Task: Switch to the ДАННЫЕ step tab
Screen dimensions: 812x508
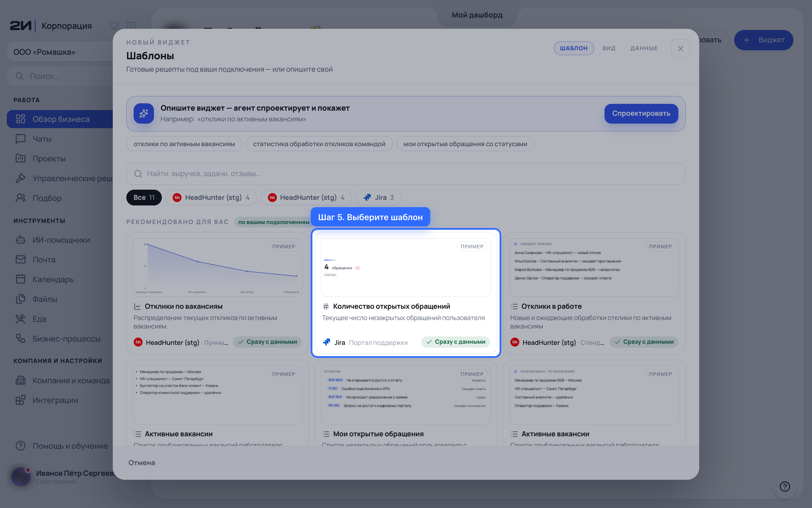Action: (x=644, y=48)
